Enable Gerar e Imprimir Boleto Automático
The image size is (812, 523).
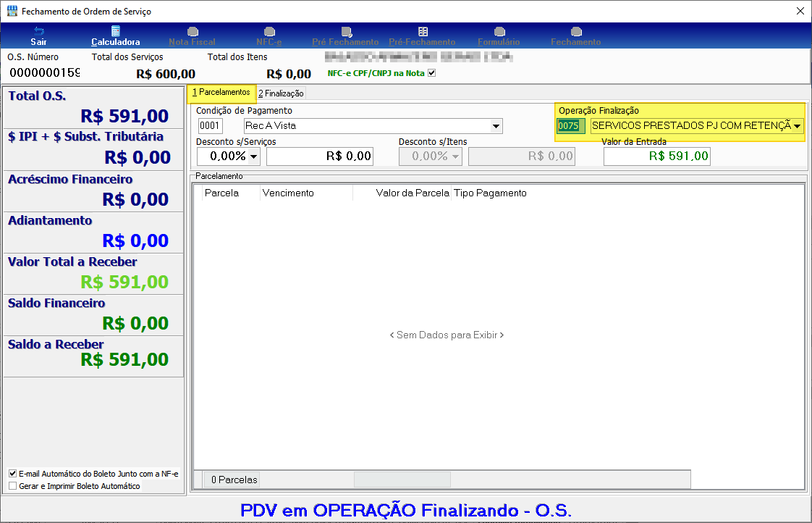click(x=13, y=485)
